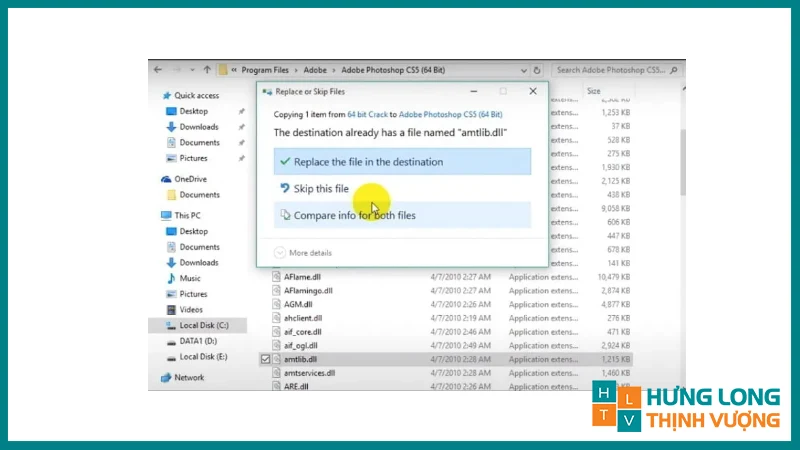800x450 pixels.
Task: Open the DATA1 (D:) drive icon
Action: pos(171,341)
